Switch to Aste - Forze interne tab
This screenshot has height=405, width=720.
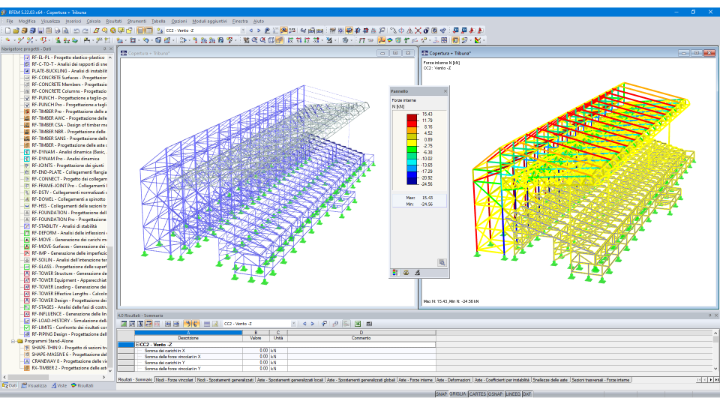[415, 380]
